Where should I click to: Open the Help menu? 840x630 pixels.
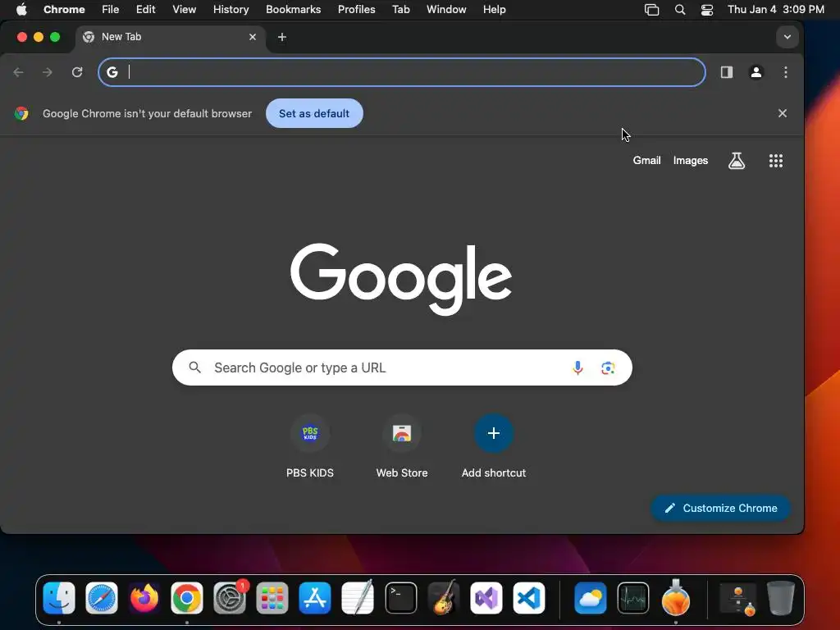(494, 9)
